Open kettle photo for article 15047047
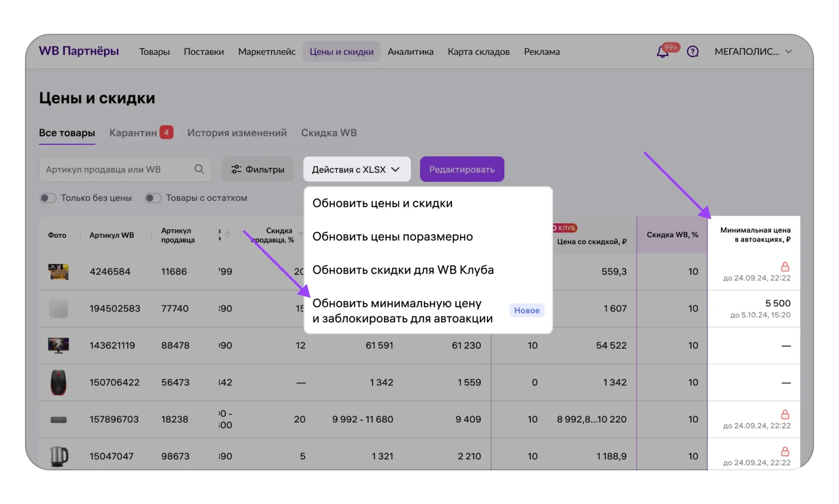The image size is (839, 504). click(58, 456)
